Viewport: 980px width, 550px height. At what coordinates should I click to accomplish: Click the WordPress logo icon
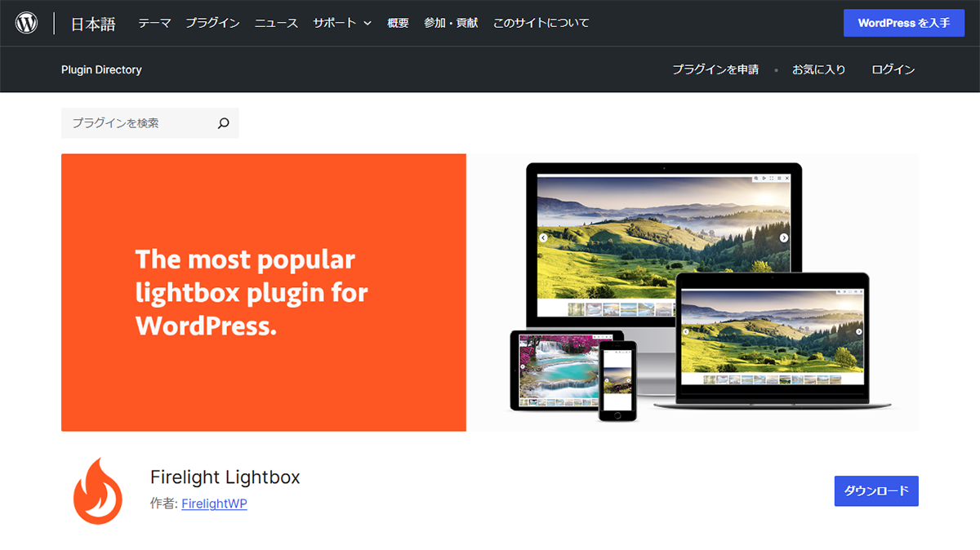[26, 22]
